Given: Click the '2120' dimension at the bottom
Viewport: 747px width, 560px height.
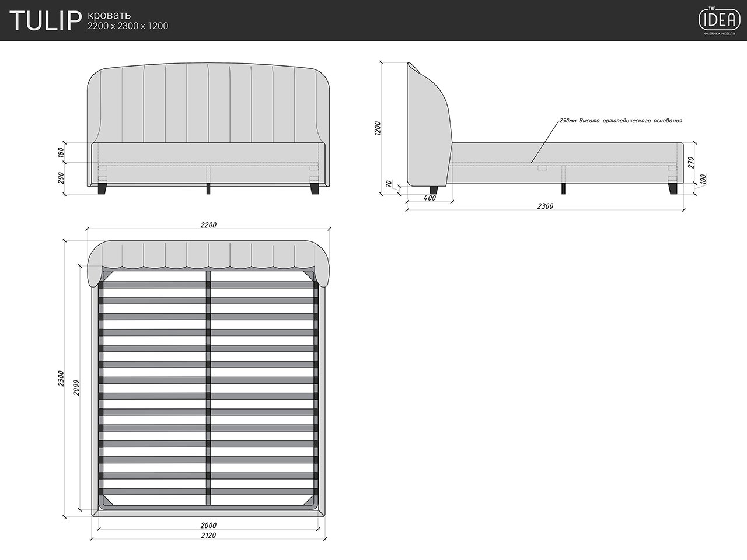Looking at the screenshot, I should coord(208,535).
